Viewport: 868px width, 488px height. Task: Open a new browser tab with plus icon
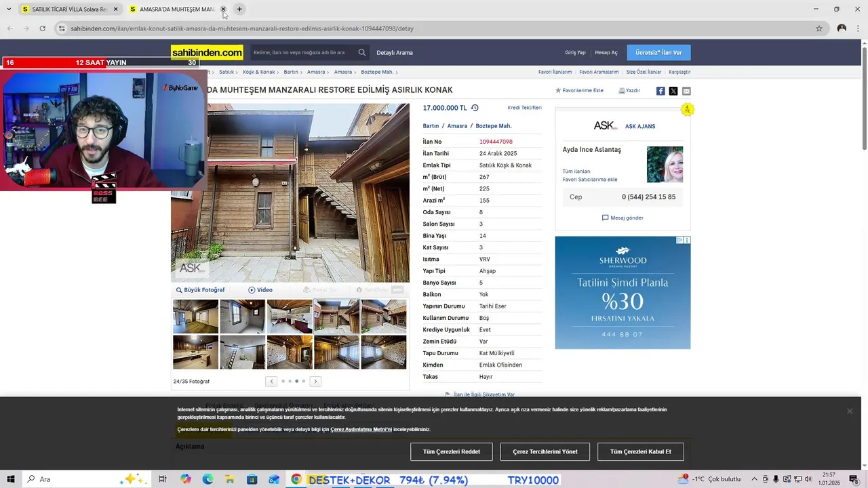point(239,9)
